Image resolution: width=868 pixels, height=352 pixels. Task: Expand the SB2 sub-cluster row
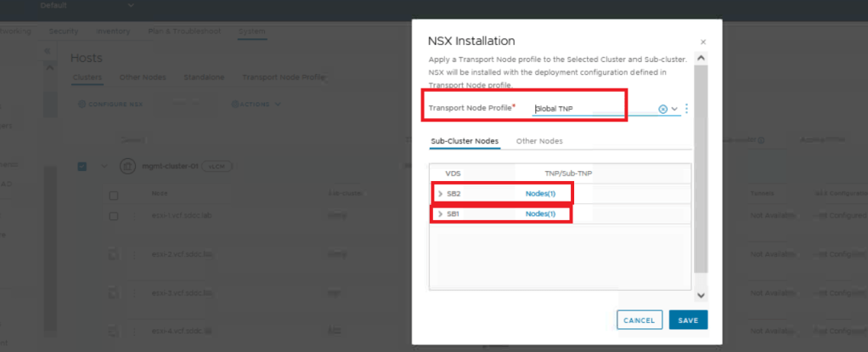point(440,194)
